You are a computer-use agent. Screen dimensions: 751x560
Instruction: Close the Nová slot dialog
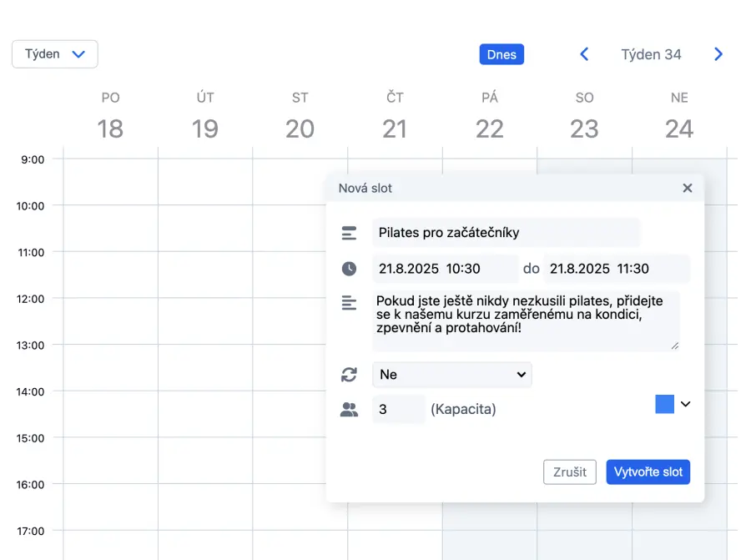point(688,188)
